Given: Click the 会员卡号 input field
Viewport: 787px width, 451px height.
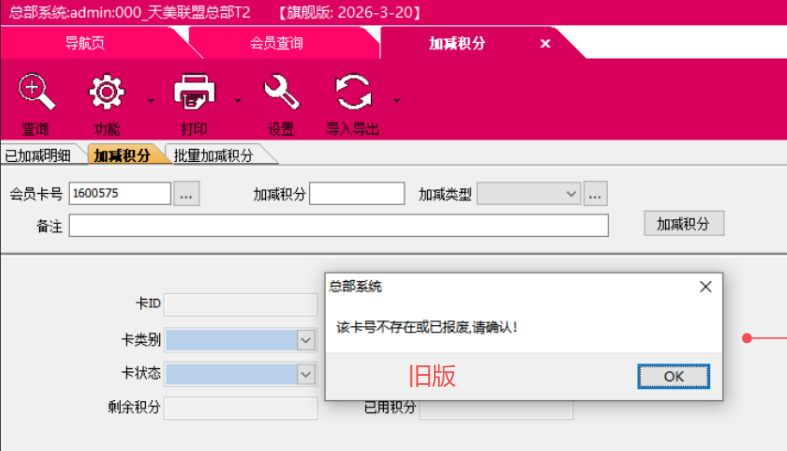Looking at the screenshot, I should pyautogui.click(x=119, y=193).
